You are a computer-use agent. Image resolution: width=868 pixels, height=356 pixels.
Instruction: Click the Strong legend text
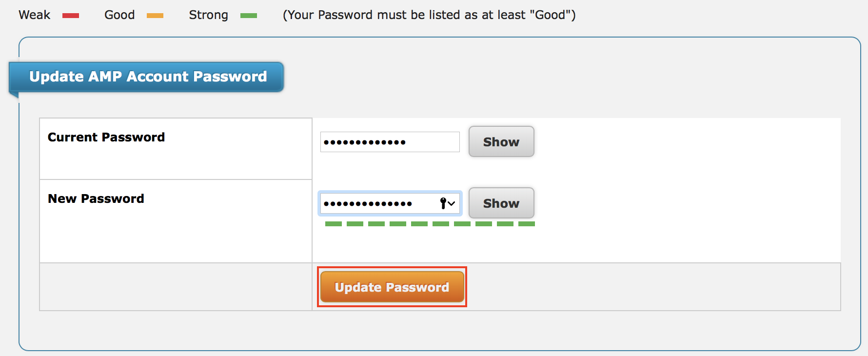pos(208,15)
